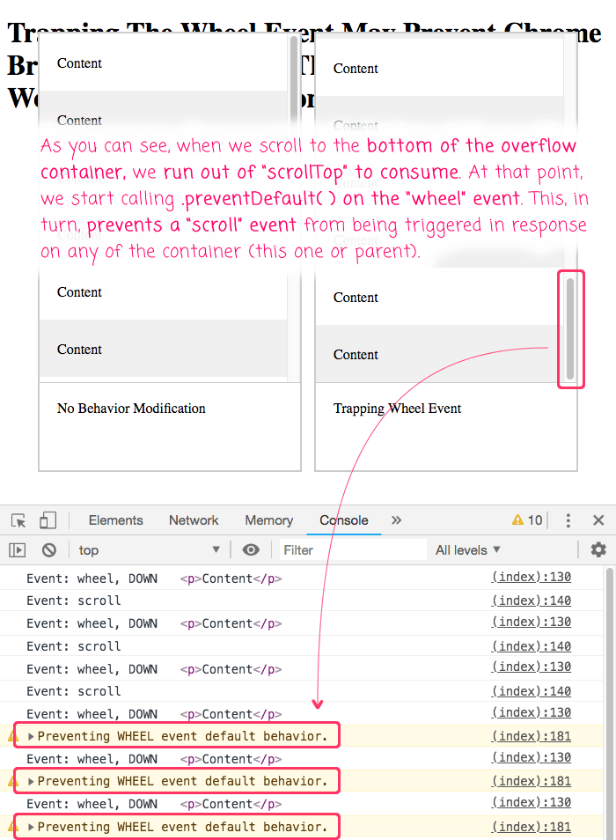Click the top Content row in left container
Screen dimensions: 616x840
163,63
